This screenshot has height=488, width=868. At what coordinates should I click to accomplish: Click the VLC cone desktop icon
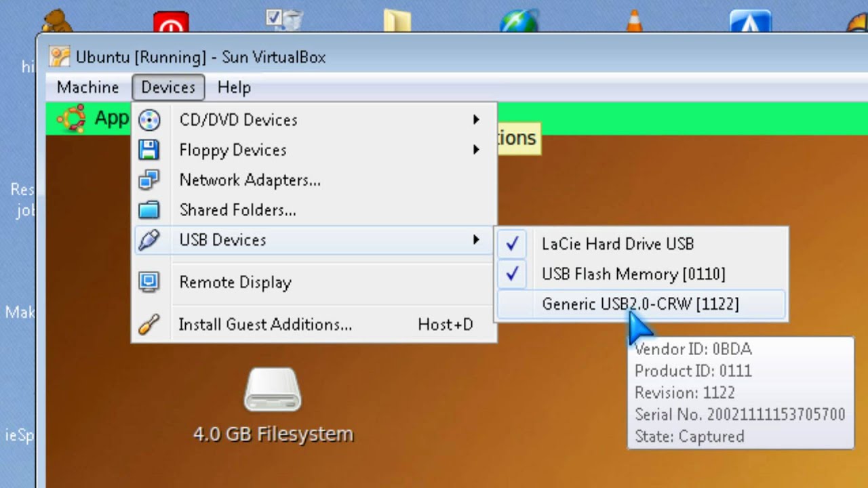point(634,20)
